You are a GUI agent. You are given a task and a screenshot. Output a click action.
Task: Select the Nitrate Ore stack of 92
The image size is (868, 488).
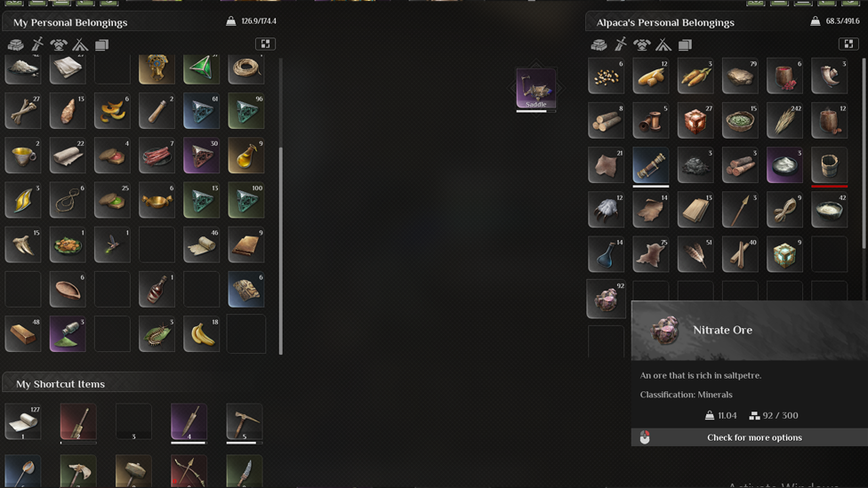[606, 299]
